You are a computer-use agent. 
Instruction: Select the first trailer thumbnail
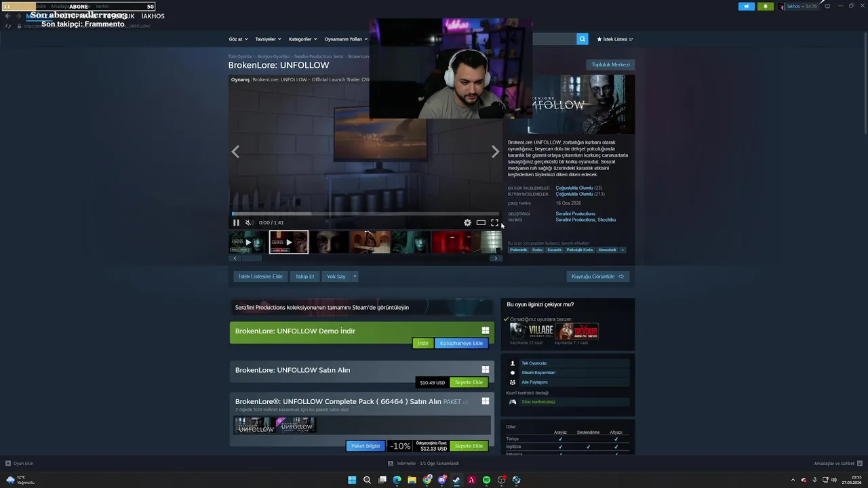248,242
